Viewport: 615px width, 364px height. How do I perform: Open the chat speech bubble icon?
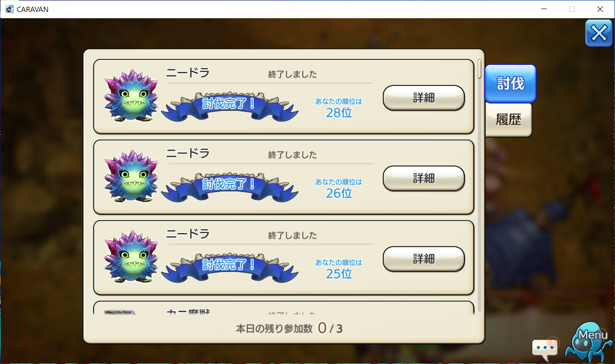[545, 349]
